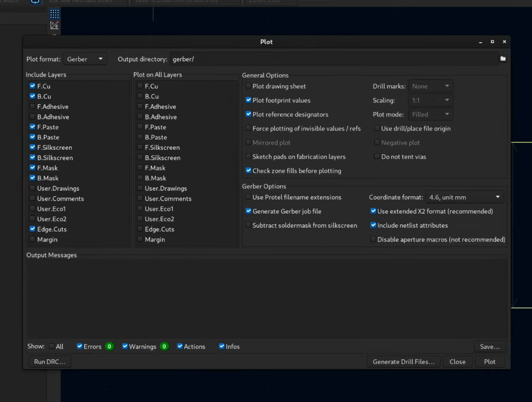
Task: Check B.Silkscreen in Plot on All Layers
Action: (140, 158)
